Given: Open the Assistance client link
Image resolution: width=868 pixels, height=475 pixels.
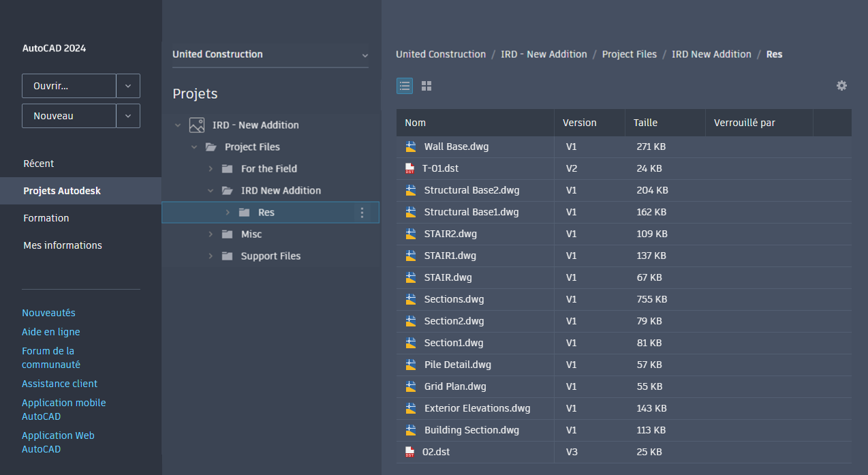Looking at the screenshot, I should [x=59, y=384].
